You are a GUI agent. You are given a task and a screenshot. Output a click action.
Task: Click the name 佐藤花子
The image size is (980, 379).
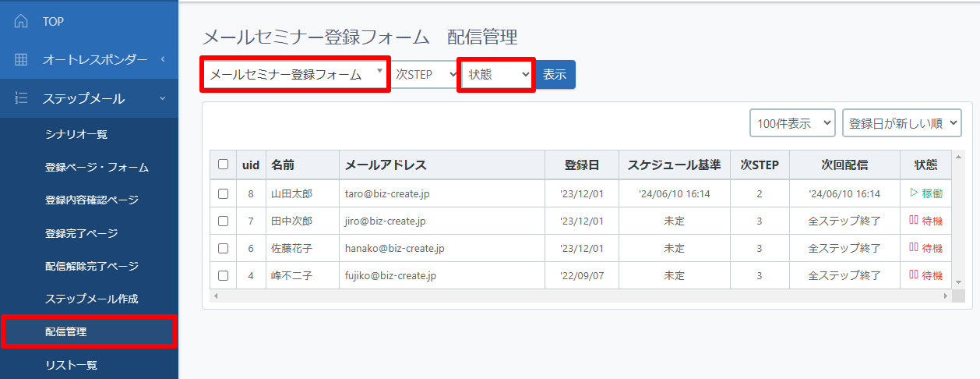(291, 248)
